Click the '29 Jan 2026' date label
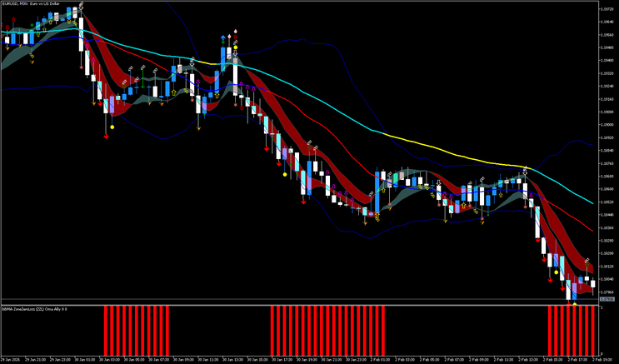 12,360
